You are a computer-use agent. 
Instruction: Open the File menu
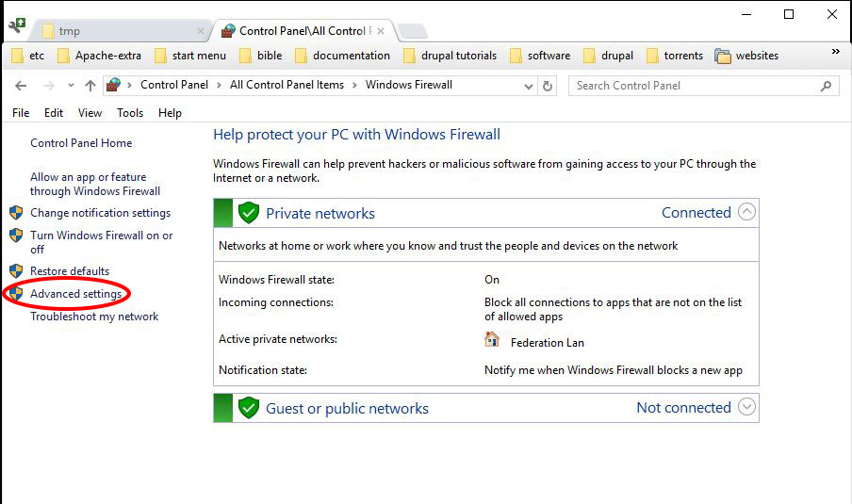21,113
